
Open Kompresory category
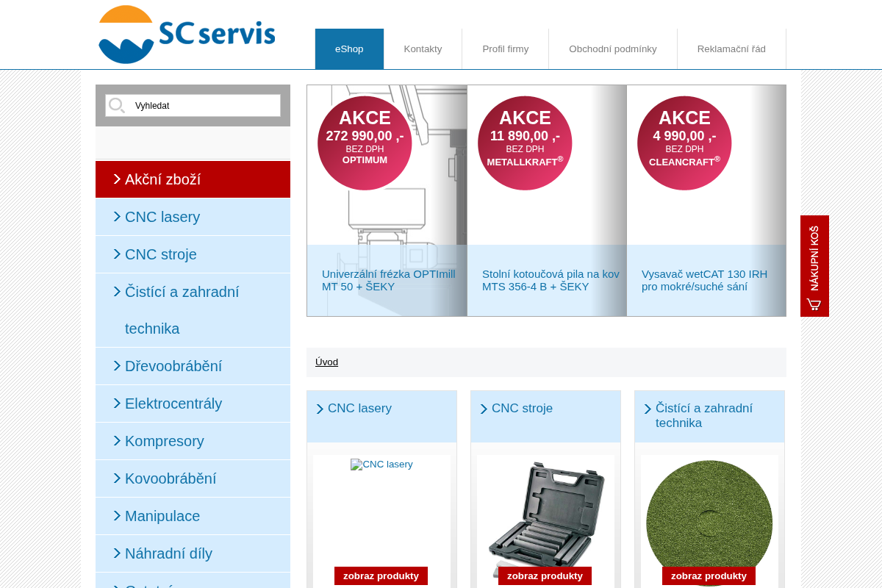click(193, 441)
